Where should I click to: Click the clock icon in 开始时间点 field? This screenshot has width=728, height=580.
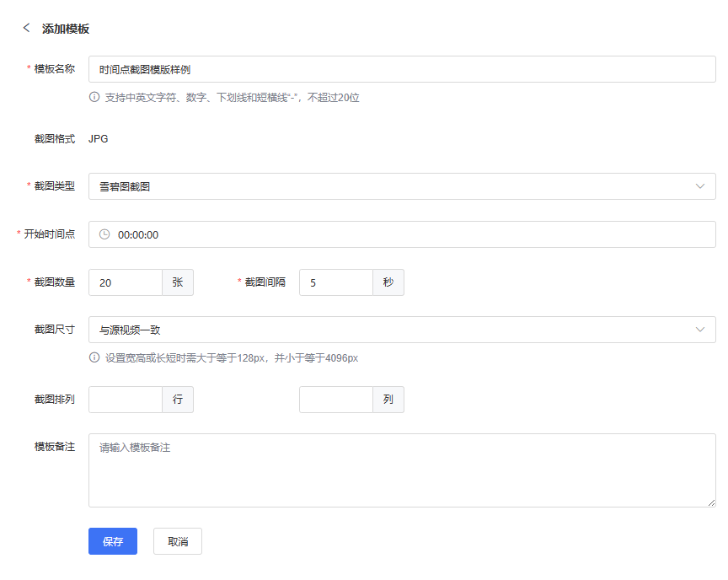(x=104, y=234)
